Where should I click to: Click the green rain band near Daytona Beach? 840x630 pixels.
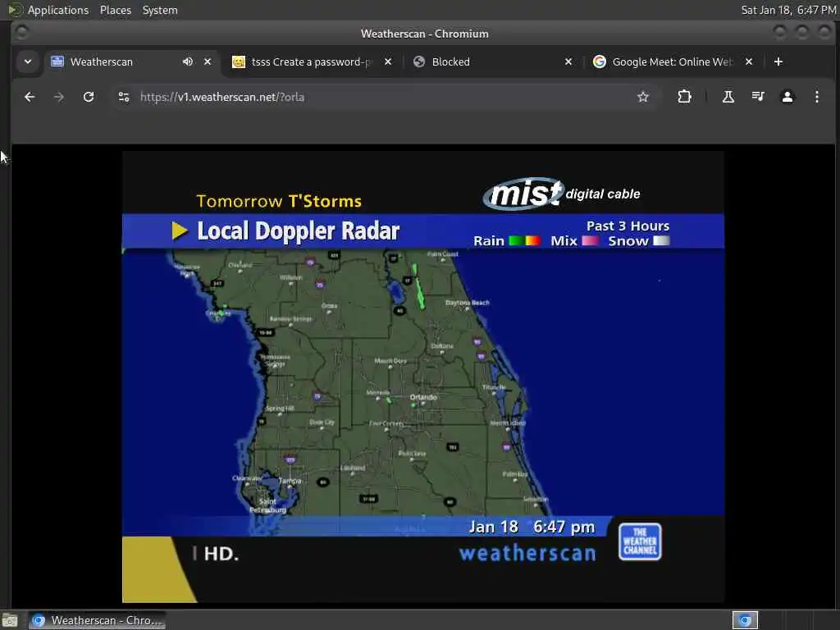point(419,286)
